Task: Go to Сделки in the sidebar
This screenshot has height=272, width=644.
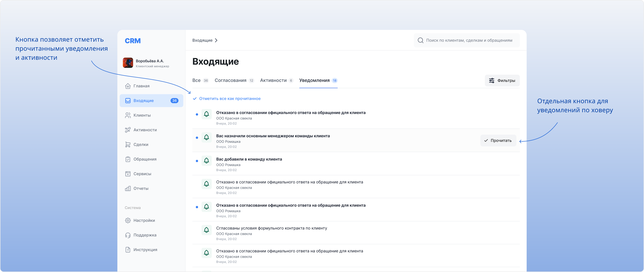Action: click(151, 145)
